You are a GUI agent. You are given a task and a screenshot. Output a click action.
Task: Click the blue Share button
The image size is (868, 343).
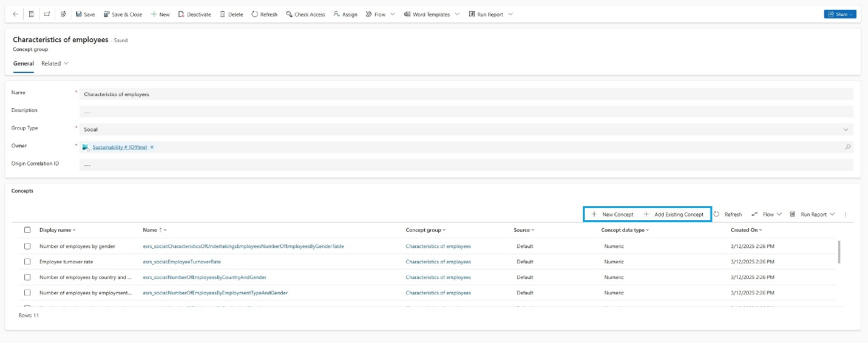840,14
